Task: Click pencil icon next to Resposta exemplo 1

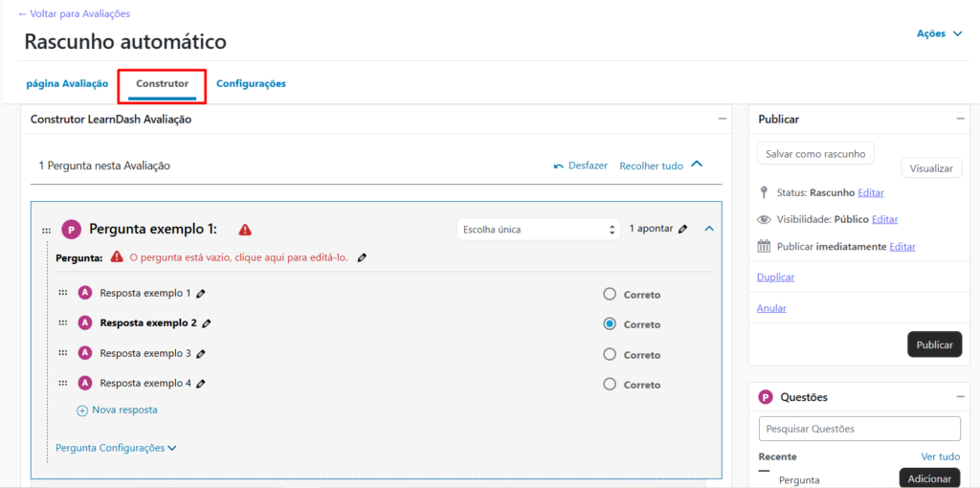Action: 201,294
